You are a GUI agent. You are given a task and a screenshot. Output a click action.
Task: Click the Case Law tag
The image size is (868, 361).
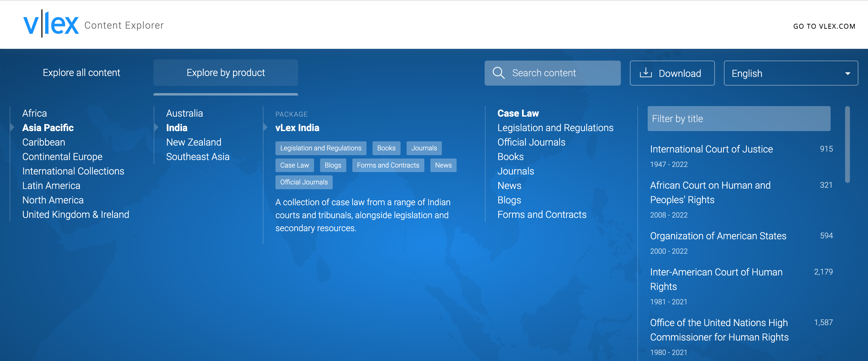pyautogui.click(x=294, y=165)
